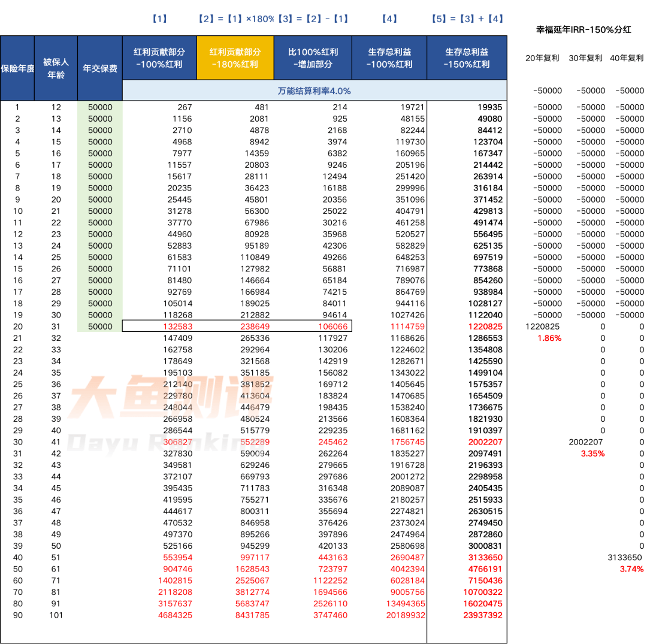Click 1220825 in the 20年复利 column

(542, 326)
